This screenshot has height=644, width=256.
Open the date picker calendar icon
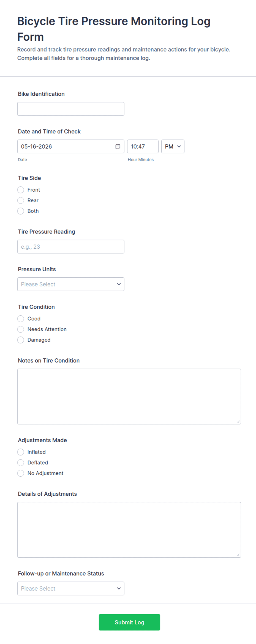click(x=118, y=146)
